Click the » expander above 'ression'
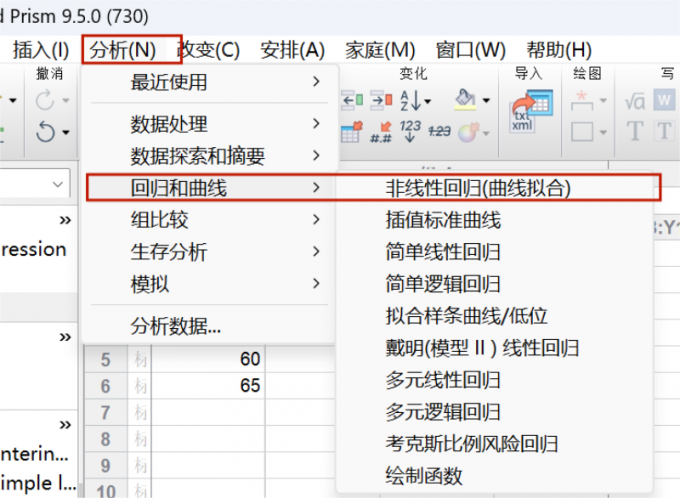This screenshot has width=680, height=498. tap(65, 220)
